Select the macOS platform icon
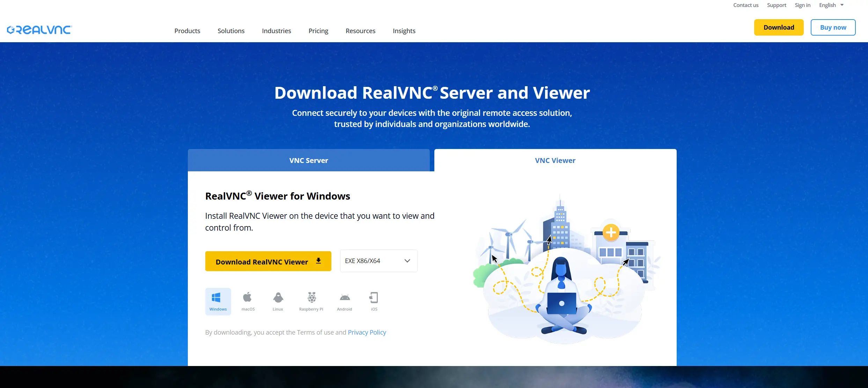Image resolution: width=868 pixels, height=388 pixels. point(248,301)
